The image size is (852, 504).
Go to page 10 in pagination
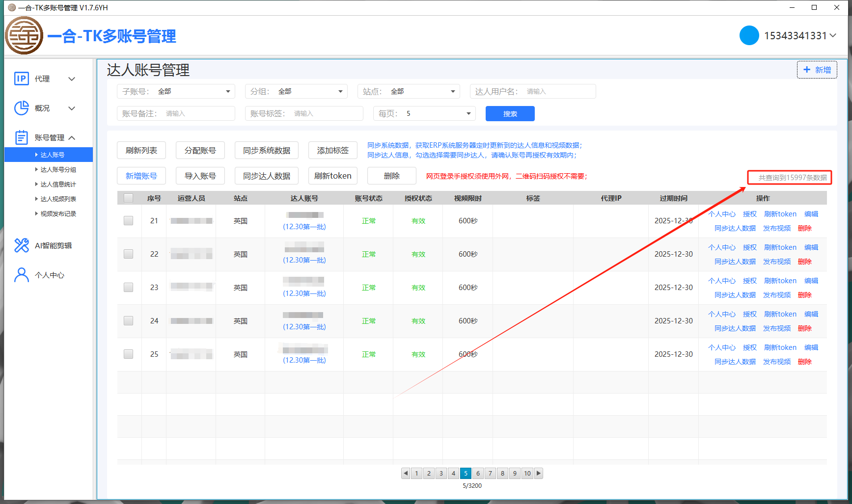pyautogui.click(x=527, y=473)
